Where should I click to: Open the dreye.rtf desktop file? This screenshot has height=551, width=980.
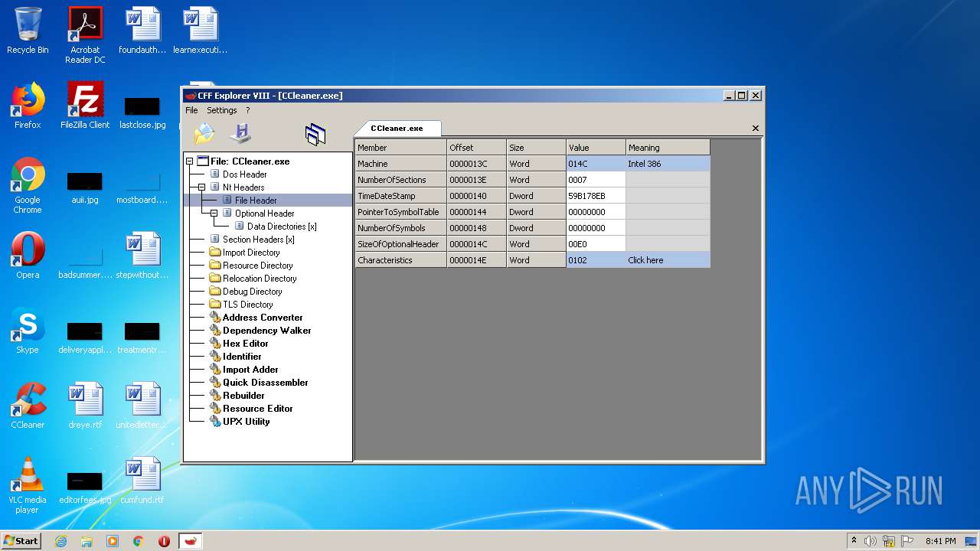coord(85,406)
